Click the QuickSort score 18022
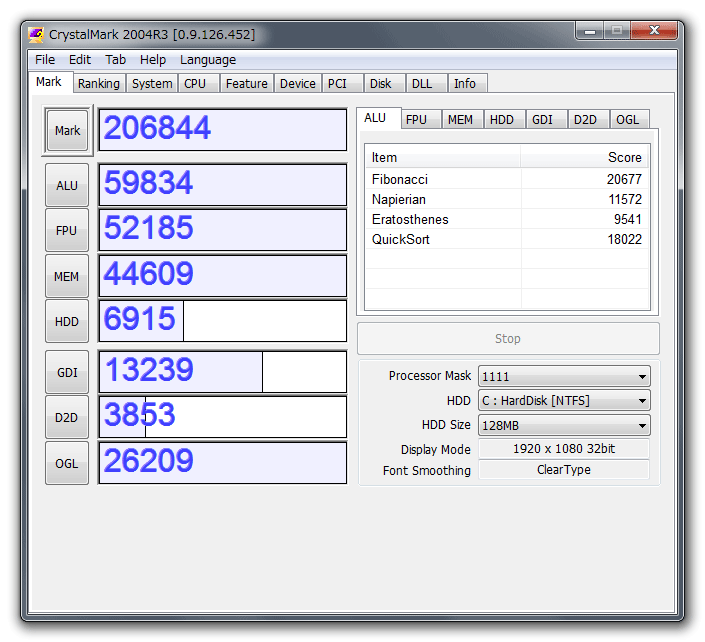 pos(625,239)
